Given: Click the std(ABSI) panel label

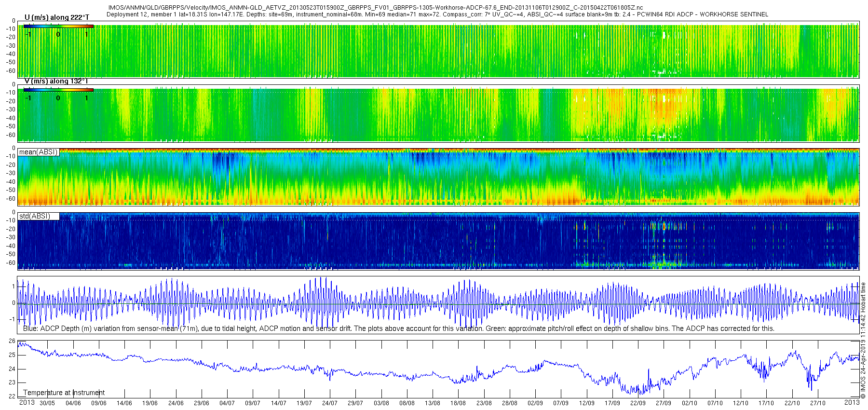Looking at the screenshot, I should [34, 216].
